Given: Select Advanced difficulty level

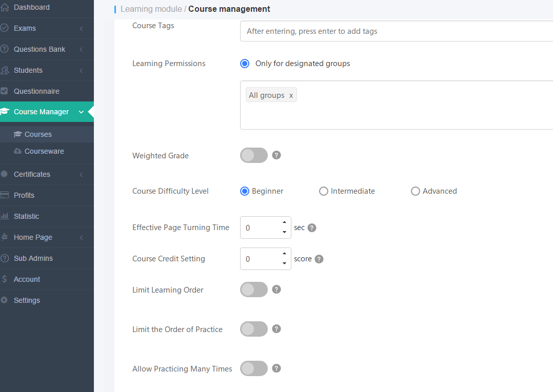Looking at the screenshot, I should pyautogui.click(x=416, y=191).
